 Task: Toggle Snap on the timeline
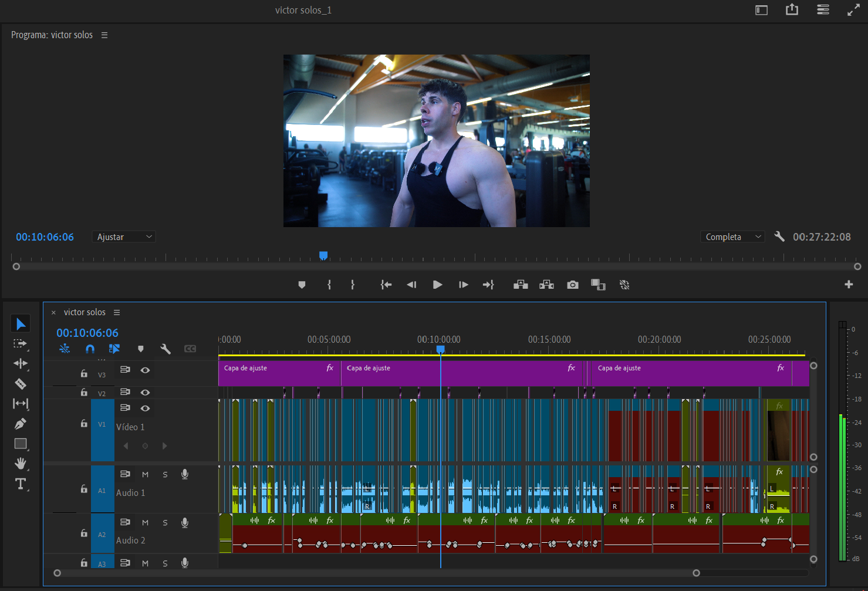pyautogui.click(x=90, y=348)
